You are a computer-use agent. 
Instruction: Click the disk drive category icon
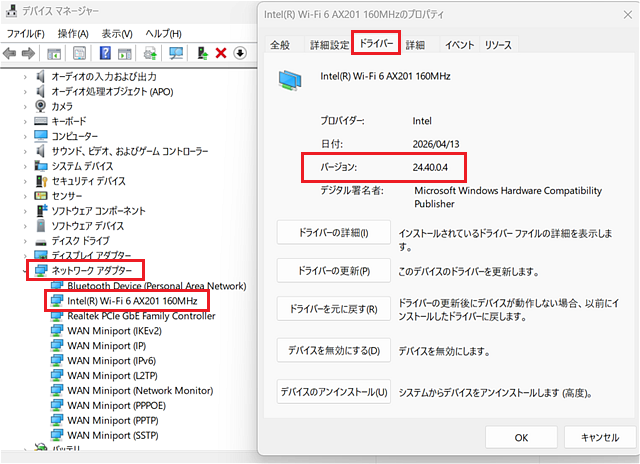point(41,242)
